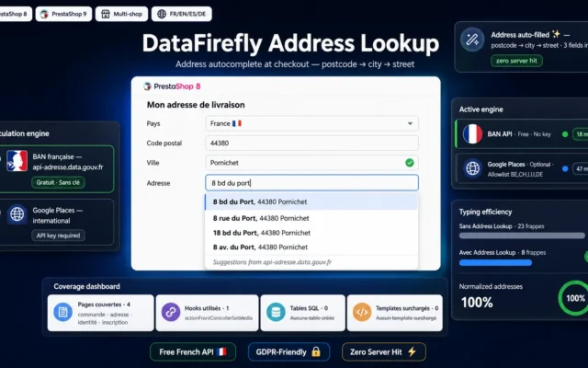The width and height of the screenshot is (588, 368).
Task: Click the FR/EN/ES/DE language badge
Action: (182, 14)
